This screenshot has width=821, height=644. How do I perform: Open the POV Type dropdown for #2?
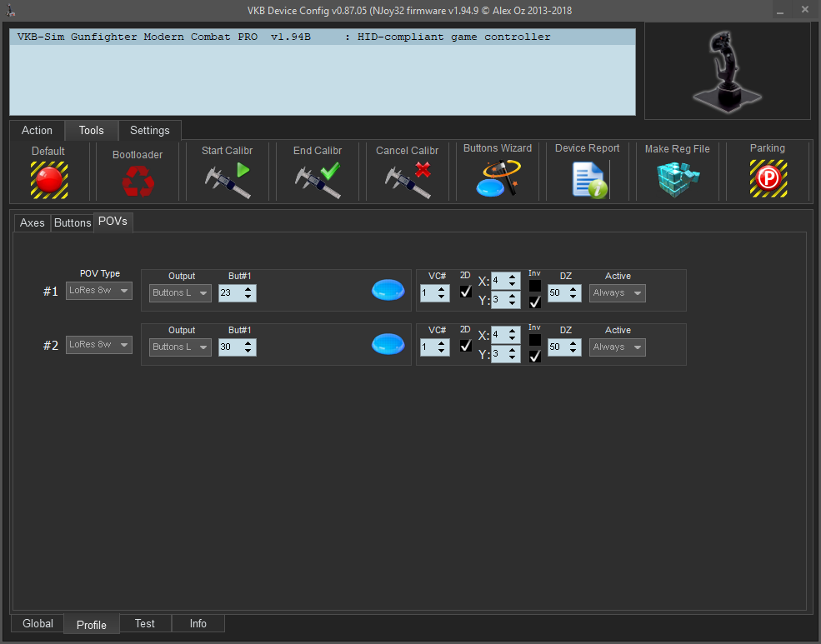[x=99, y=345]
